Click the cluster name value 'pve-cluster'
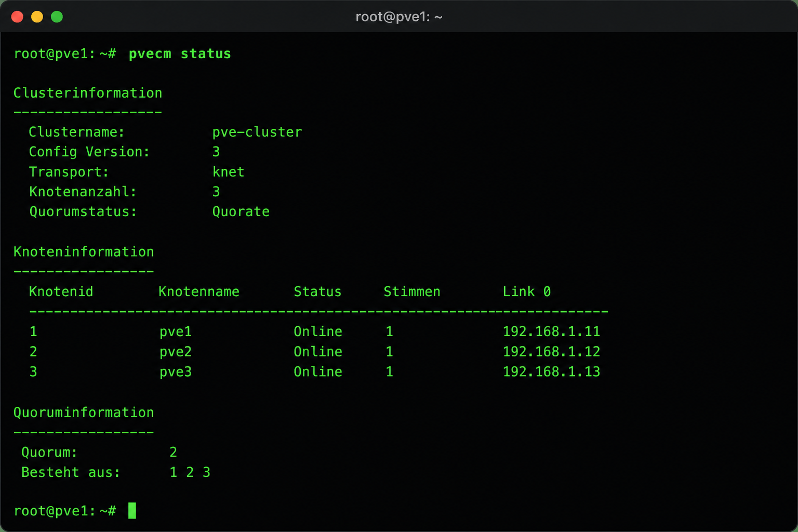This screenshot has width=798, height=532. [x=257, y=132]
